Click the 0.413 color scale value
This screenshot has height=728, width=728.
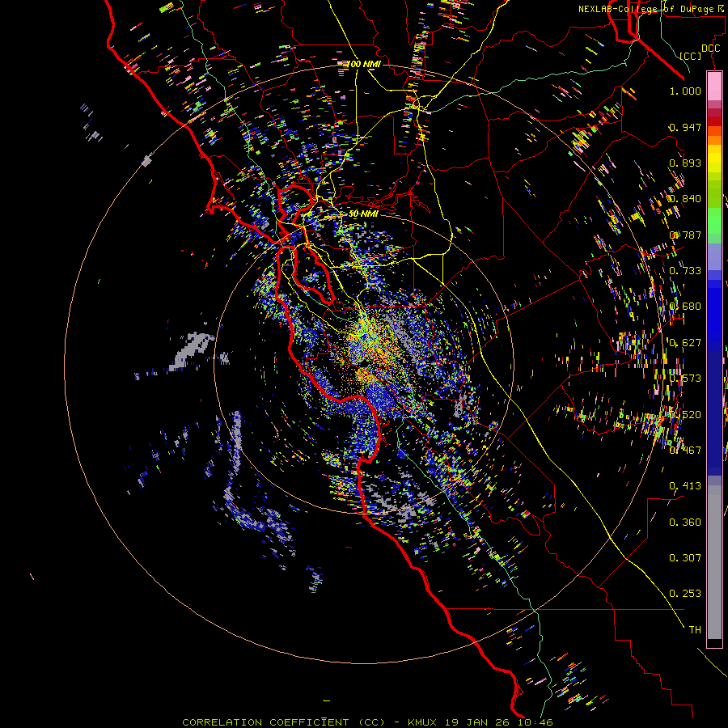point(685,486)
